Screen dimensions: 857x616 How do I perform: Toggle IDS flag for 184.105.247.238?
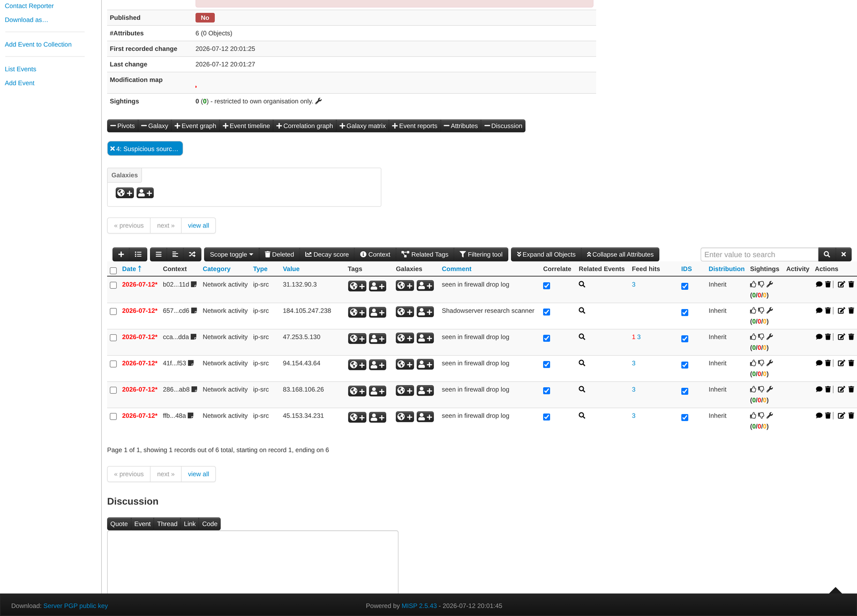click(x=685, y=312)
